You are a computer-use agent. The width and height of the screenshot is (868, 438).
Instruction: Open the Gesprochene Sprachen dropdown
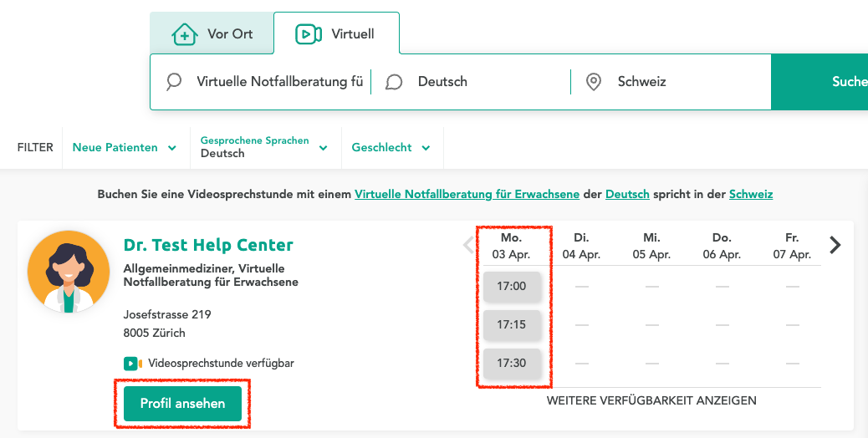click(x=263, y=148)
